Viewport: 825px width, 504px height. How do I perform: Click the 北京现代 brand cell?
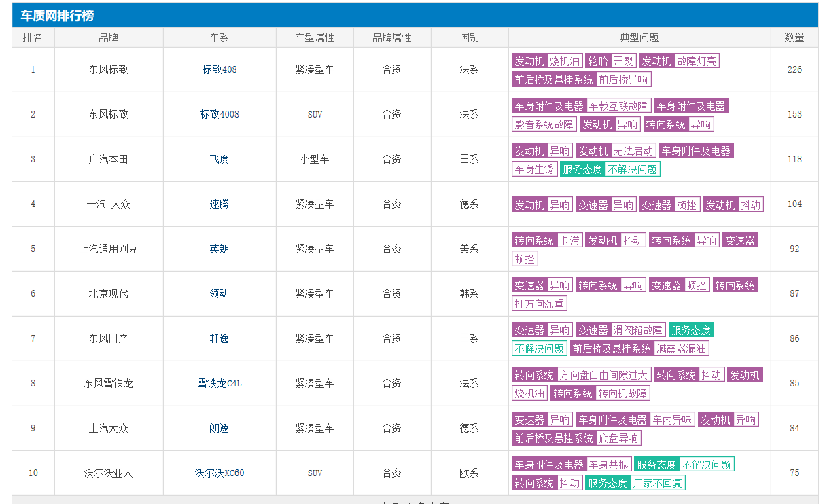pyautogui.click(x=109, y=293)
